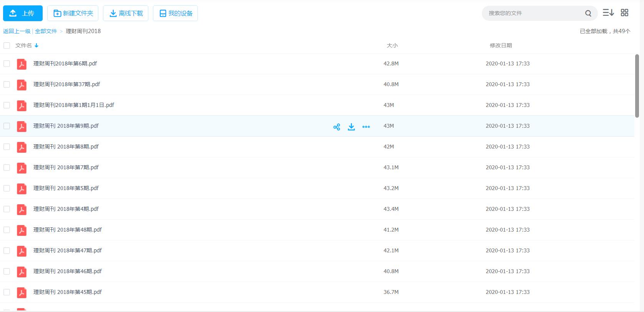Image resolution: width=644 pixels, height=312 pixels.
Task: Open file 理财周刊2018年第1期1月1日.pdf
Action: coord(74,105)
